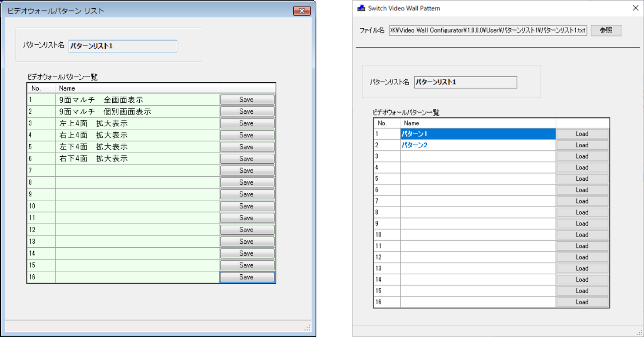Click the ファイル名 path field
Screen dimensions: 644x337
tap(488, 30)
